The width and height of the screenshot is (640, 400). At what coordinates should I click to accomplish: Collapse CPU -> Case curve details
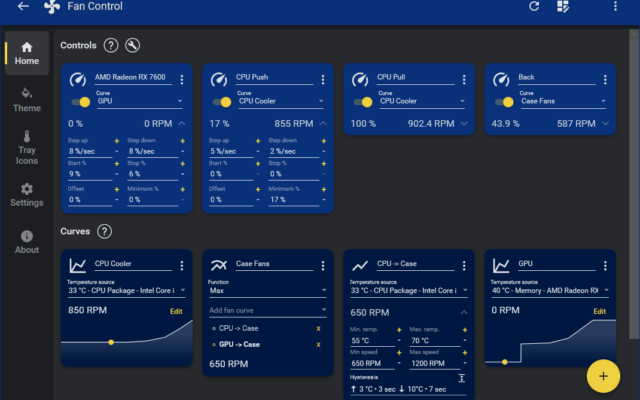click(464, 313)
